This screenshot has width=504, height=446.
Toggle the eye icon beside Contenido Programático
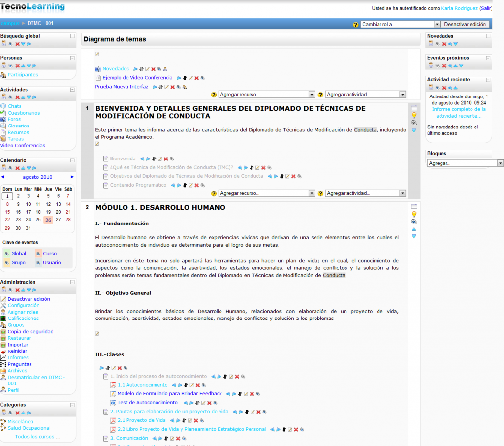[202, 186]
